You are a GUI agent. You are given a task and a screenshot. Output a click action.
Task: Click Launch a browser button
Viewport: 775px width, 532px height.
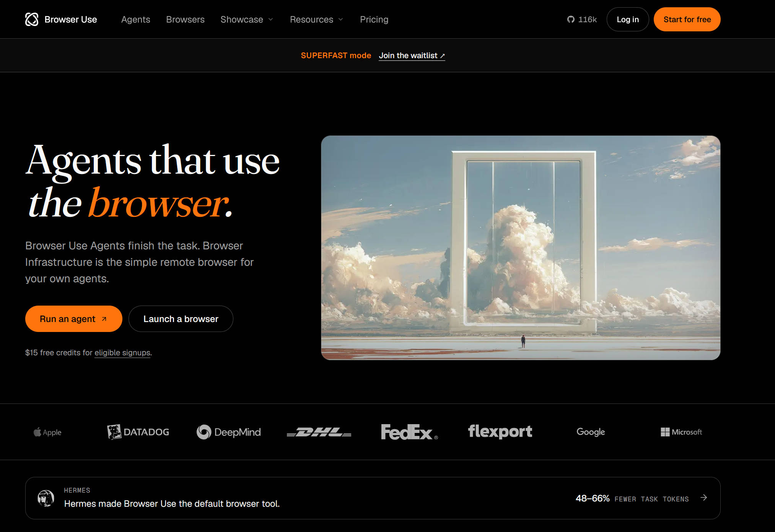pyautogui.click(x=181, y=319)
